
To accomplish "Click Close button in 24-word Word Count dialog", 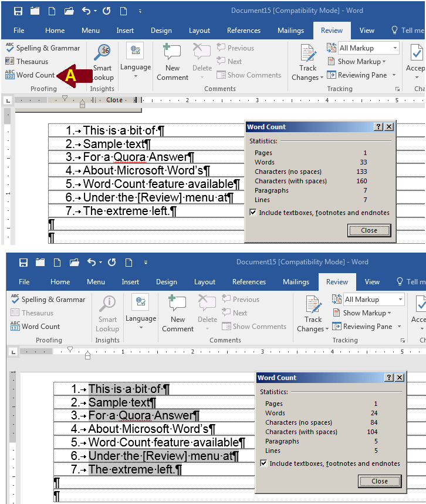I will click(380, 481).
